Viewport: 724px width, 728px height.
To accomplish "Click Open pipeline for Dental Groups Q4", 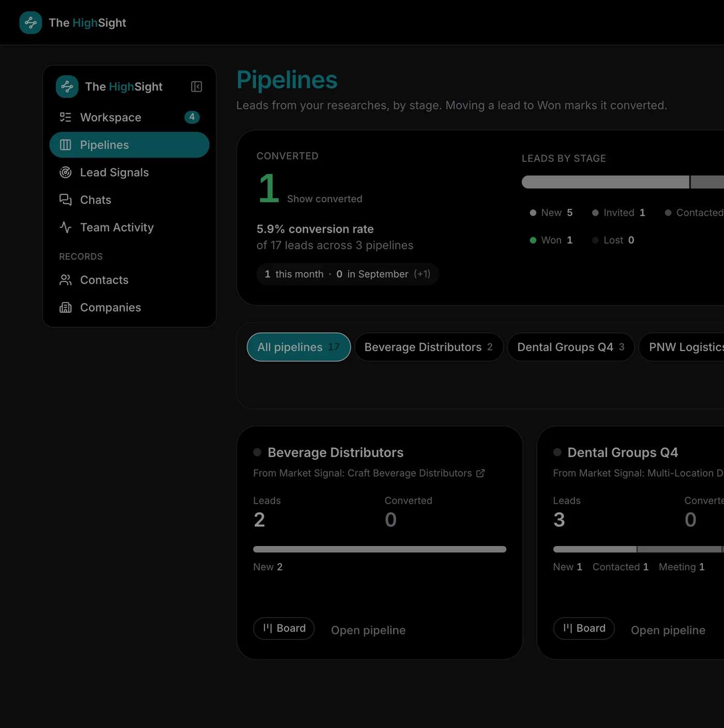I will [668, 630].
